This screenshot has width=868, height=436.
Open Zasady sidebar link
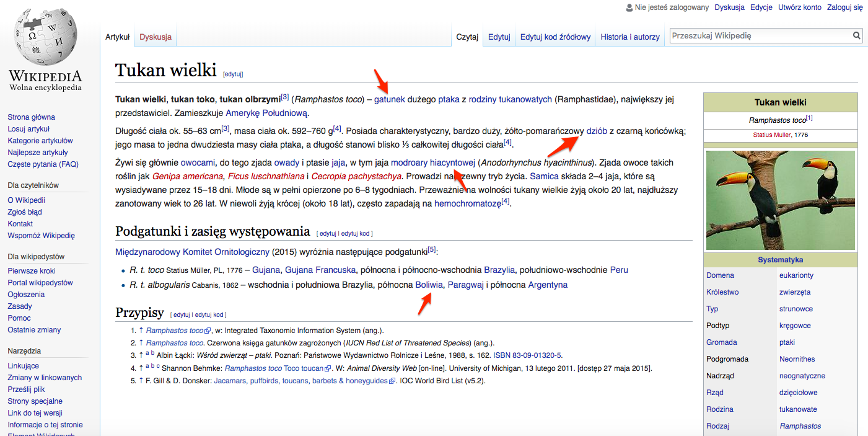20,306
